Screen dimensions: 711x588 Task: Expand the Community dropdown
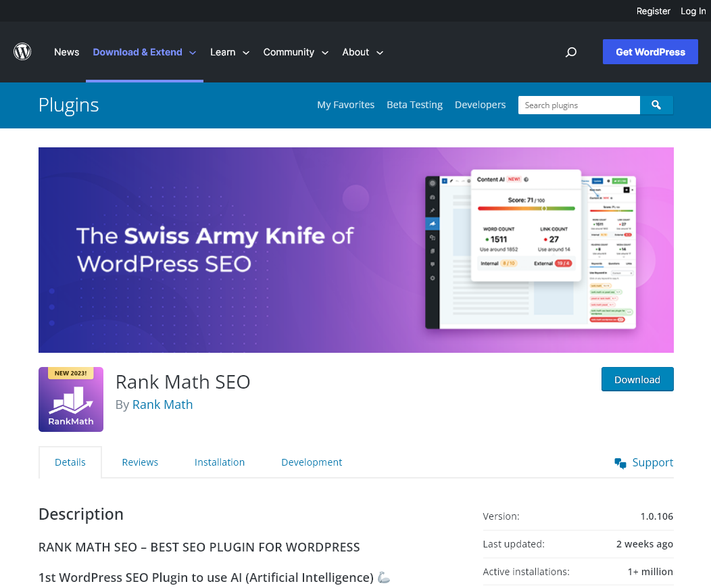(x=295, y=52)
